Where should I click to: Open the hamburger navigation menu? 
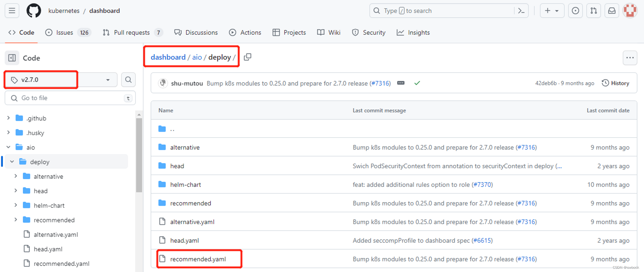click(x=12, y=11)
